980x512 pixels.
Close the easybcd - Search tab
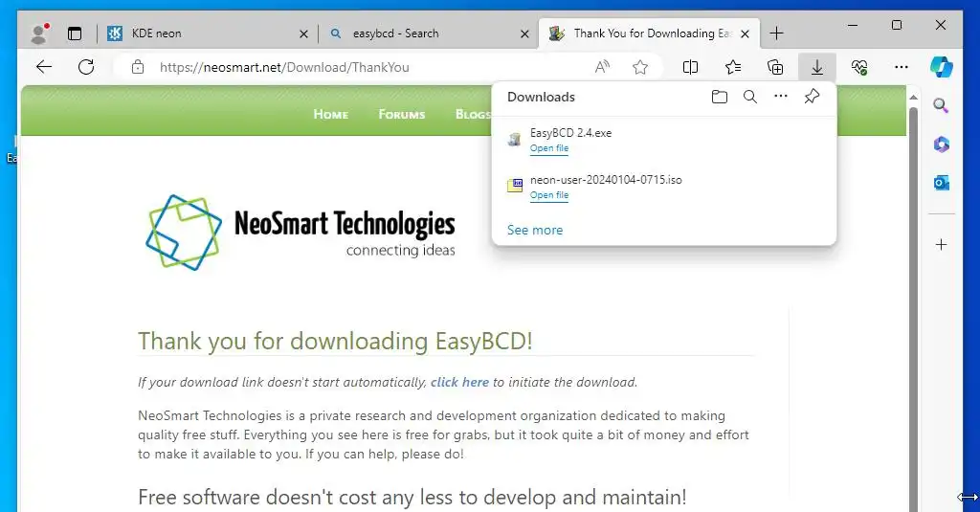tap(525, 33)
